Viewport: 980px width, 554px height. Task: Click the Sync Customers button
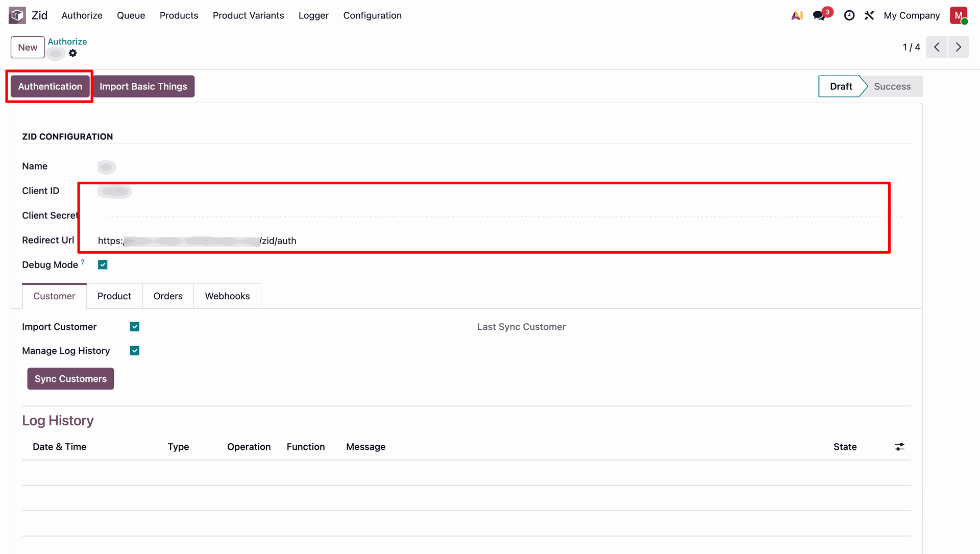[x=70, y=379]
